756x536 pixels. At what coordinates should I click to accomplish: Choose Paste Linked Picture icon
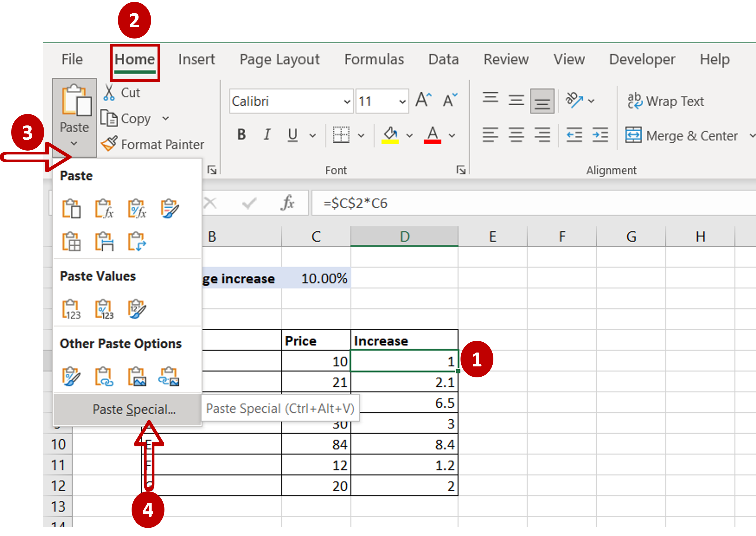pos(170,376)
